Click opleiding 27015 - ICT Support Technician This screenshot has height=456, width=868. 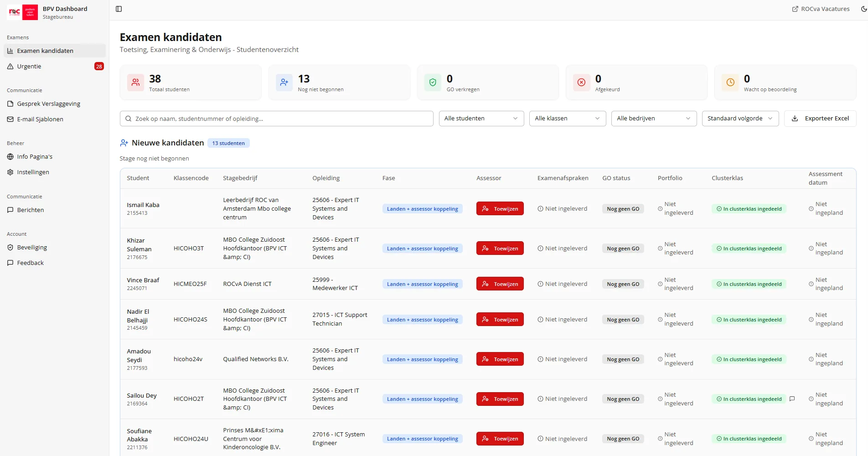[x=340, y=319]
